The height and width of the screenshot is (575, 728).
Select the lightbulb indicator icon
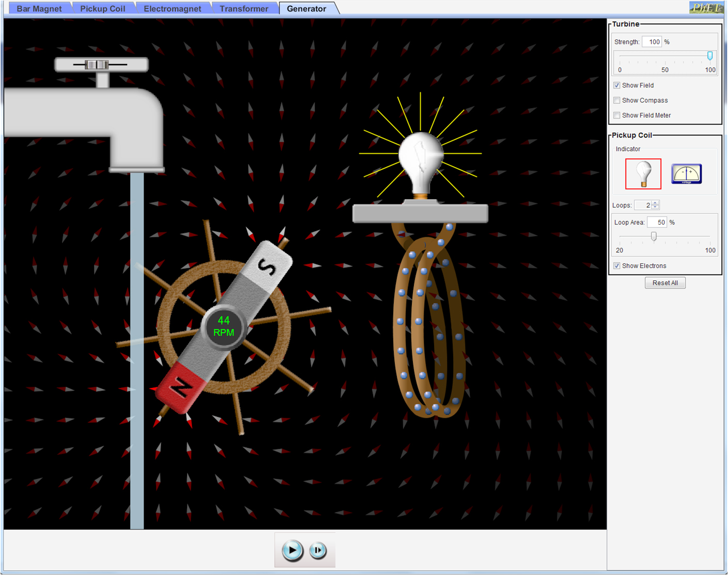pyautogui.click(x=643, y=174)
